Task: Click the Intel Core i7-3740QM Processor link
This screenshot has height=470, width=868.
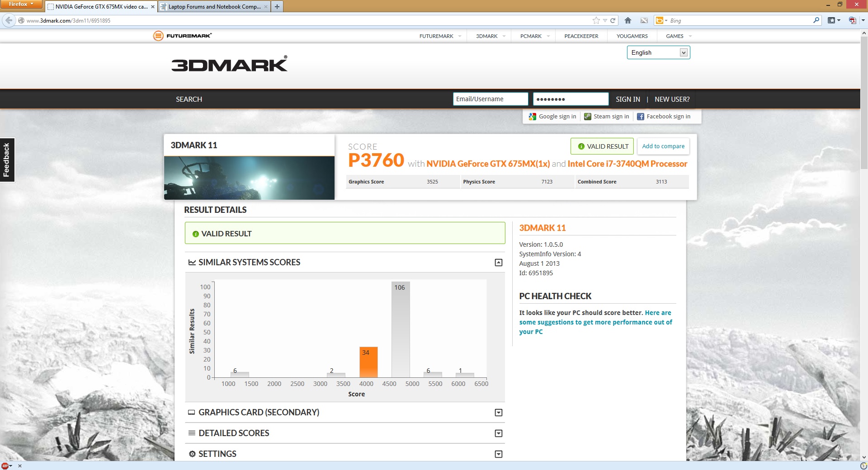Action: click(627, 164)
